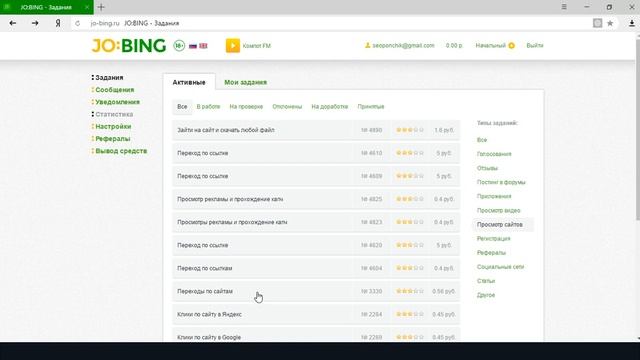640x360 pixels.
Task: Open task Просмотр рекламы и прохождение капч
Action: click(316, 199)
